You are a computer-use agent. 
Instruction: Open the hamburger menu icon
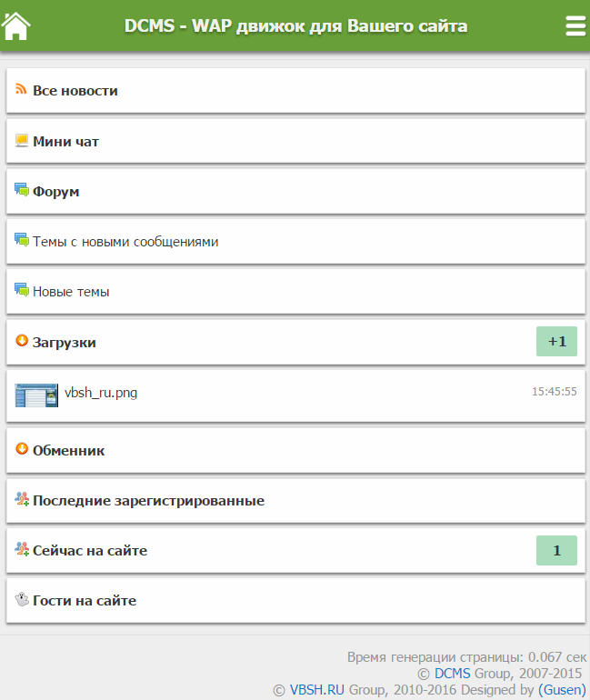575,26
